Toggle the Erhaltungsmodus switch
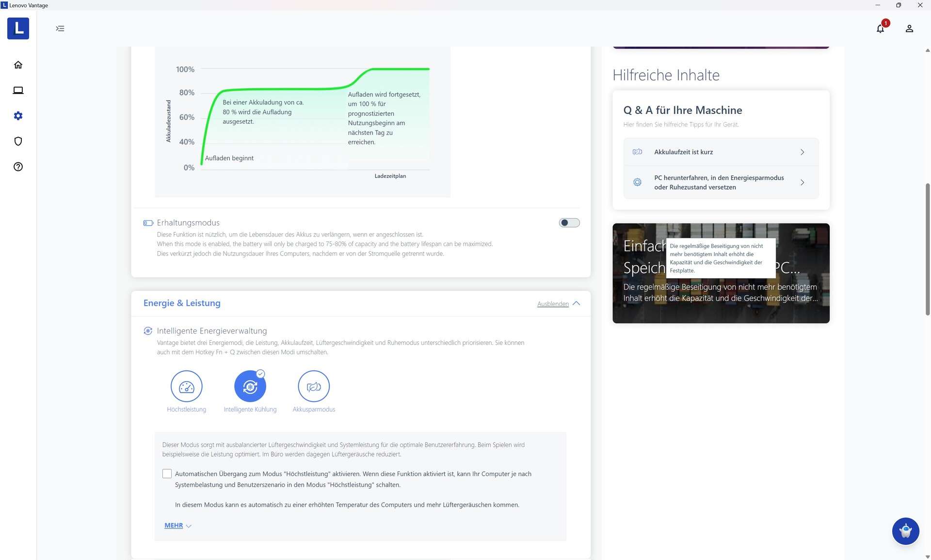931x560 pixels. click(x=569, y=223)
